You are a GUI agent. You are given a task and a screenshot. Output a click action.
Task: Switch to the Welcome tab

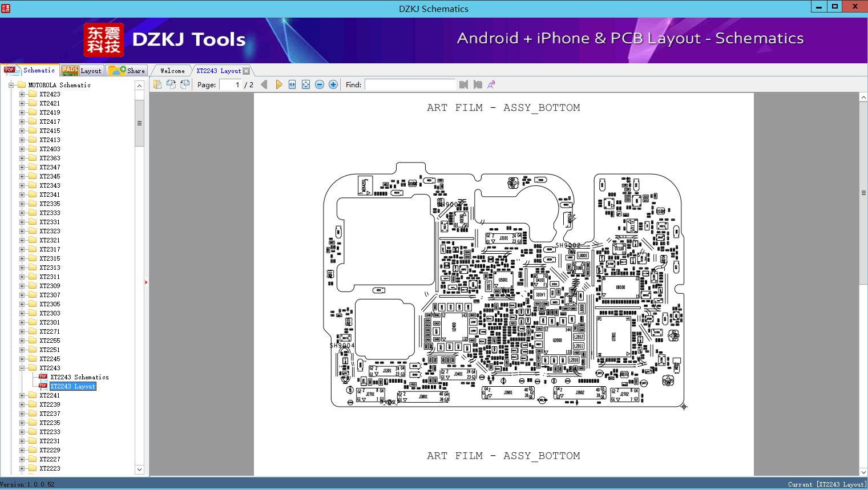pos(172,71)
